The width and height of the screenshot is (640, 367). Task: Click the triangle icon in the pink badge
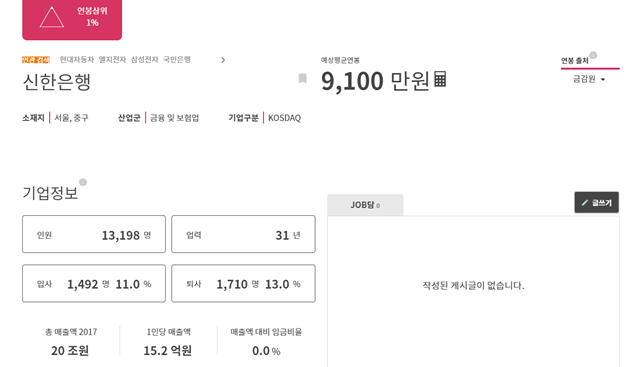point(52,17)
